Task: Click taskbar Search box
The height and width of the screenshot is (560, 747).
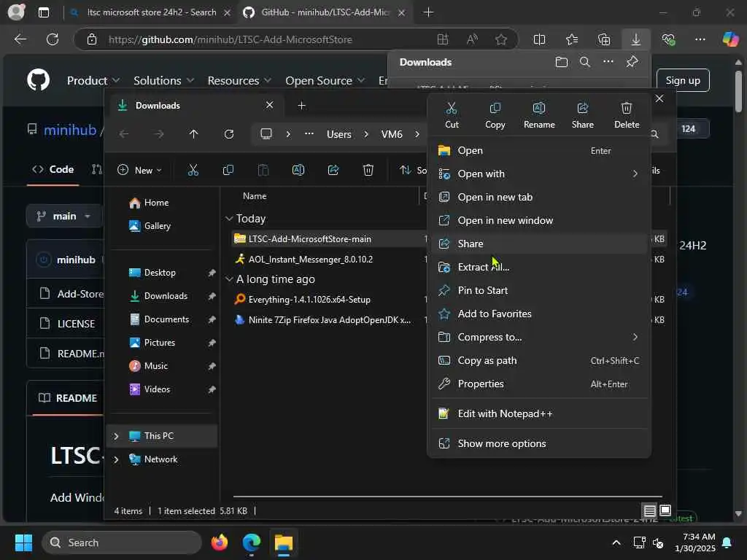Action: click(x=122, y=542)
